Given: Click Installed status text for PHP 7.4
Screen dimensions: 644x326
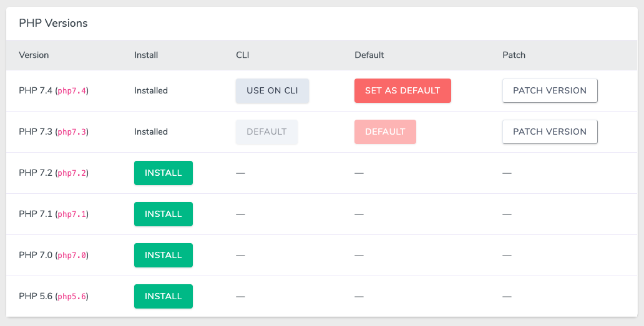Looking at the screenshot, I should point(151,90).
